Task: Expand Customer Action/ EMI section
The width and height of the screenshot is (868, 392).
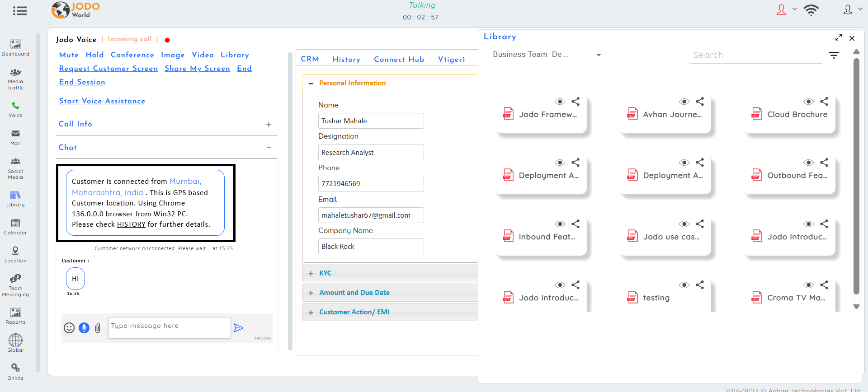Action: pos(311,313)
